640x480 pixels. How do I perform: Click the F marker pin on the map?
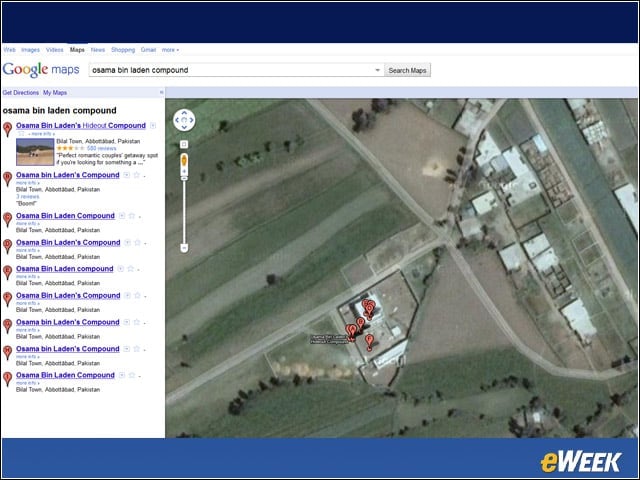(369, 342)
